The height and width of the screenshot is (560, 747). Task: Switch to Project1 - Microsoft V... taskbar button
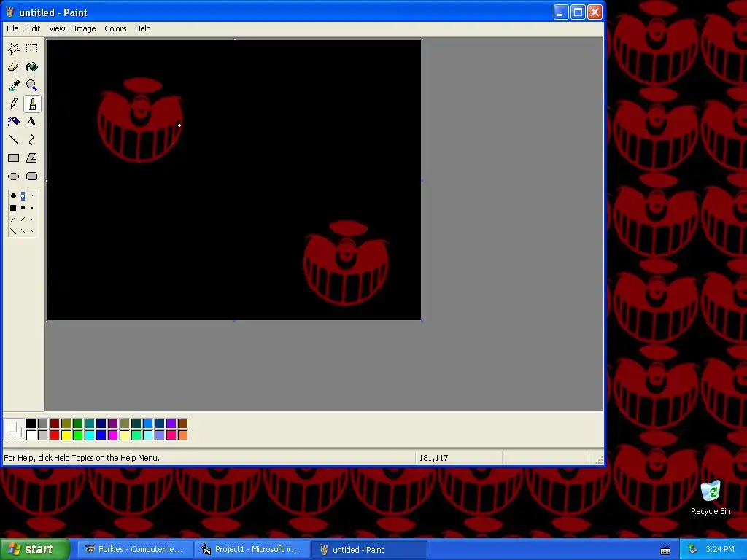pyautogui.click(x=252, y=549)
